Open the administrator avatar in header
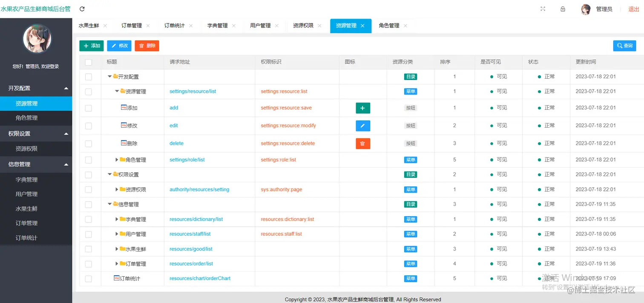 coord(586,9)
